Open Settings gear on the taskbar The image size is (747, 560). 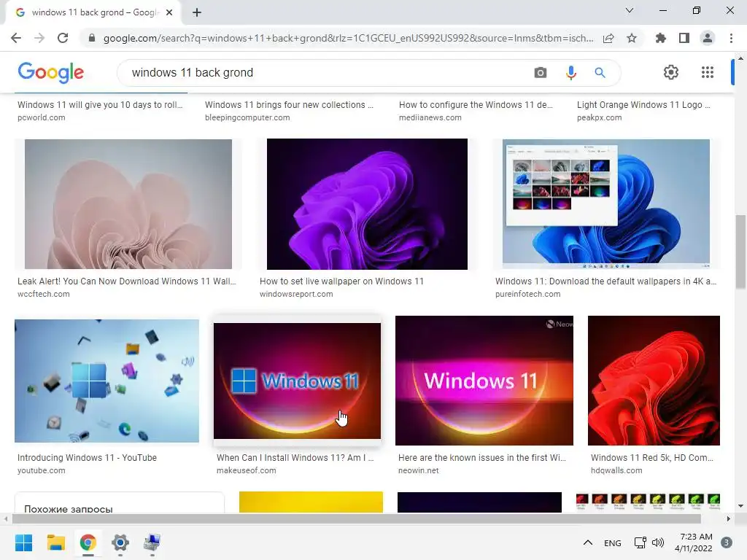point(120,542)
